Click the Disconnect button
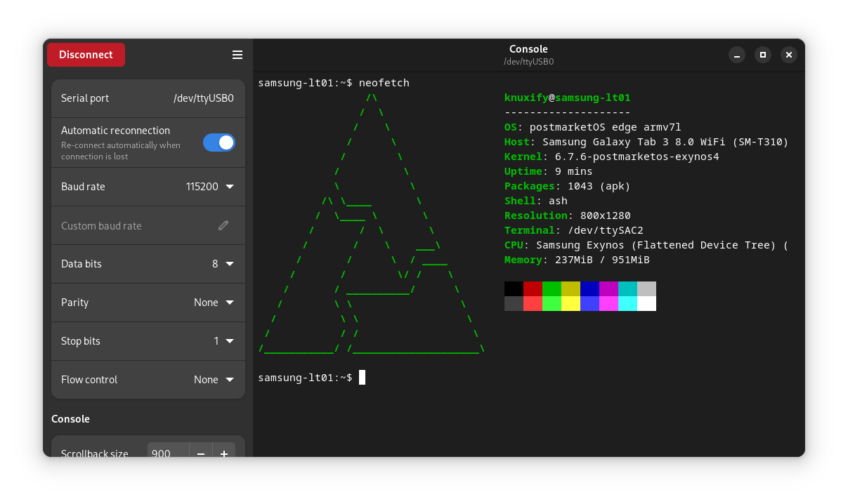The image size is (848, 504). pyautogui.click(x=86, y=54)
